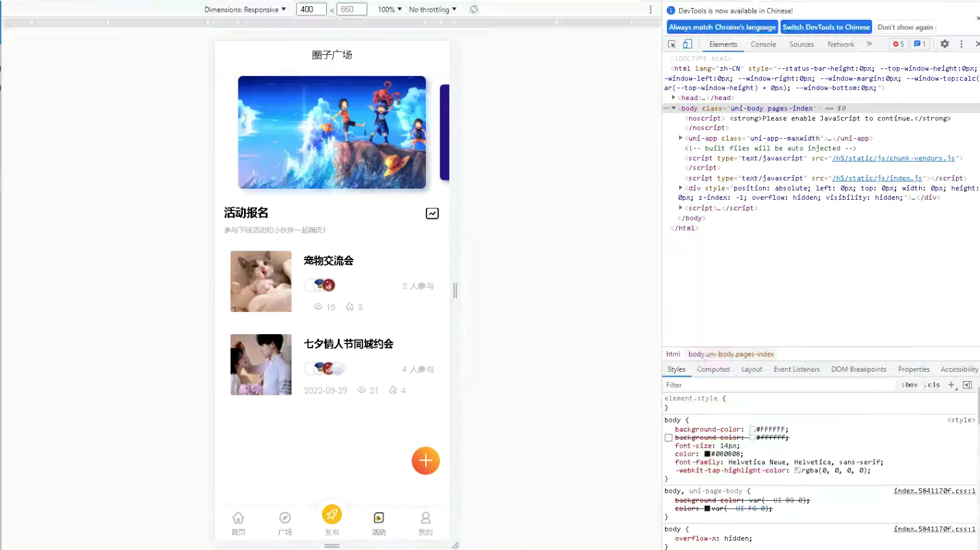This screenshot has height=550, width=980.
Task: Click participant avatars on 宠物交流会
Action: tap(321, 285)
